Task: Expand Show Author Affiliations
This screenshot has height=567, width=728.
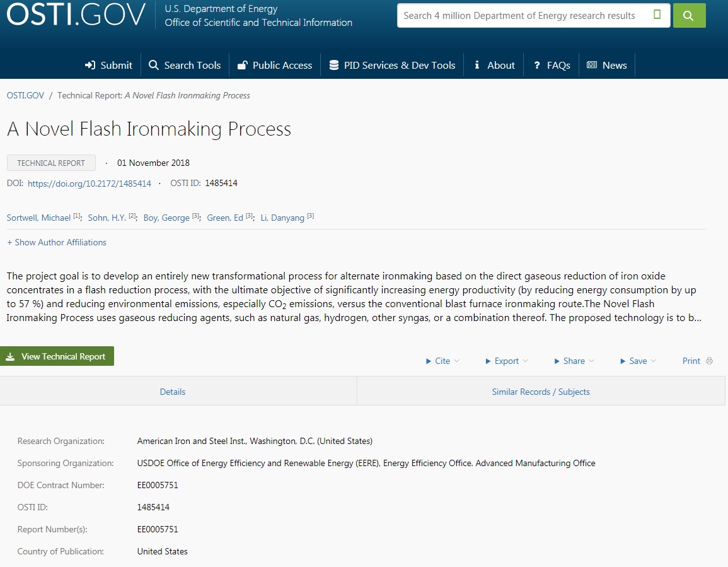Action: click(57, 242)
